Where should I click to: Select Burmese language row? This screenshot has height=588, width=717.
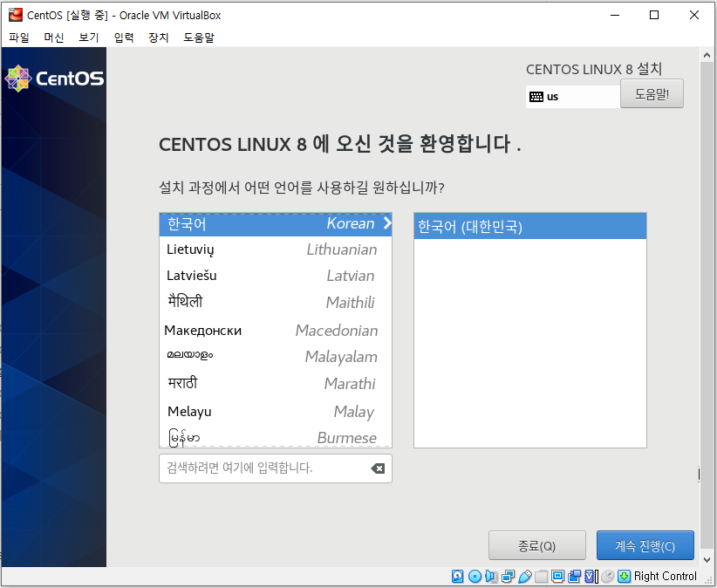(276, 437)
